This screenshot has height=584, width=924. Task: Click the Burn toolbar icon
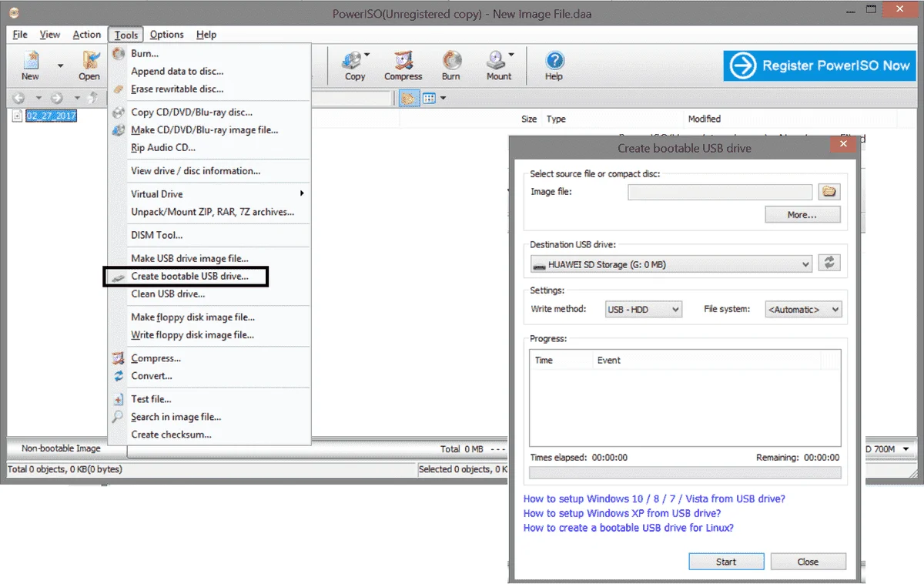coord(451,65)
